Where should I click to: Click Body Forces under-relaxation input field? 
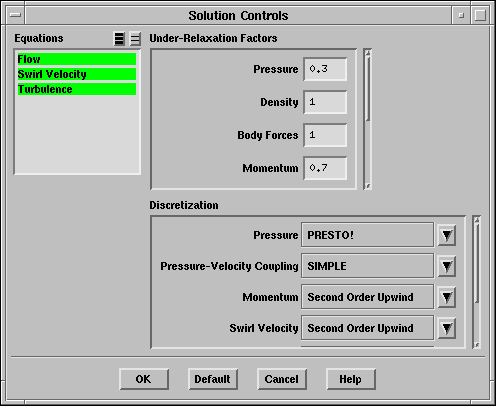click(325, 135)
